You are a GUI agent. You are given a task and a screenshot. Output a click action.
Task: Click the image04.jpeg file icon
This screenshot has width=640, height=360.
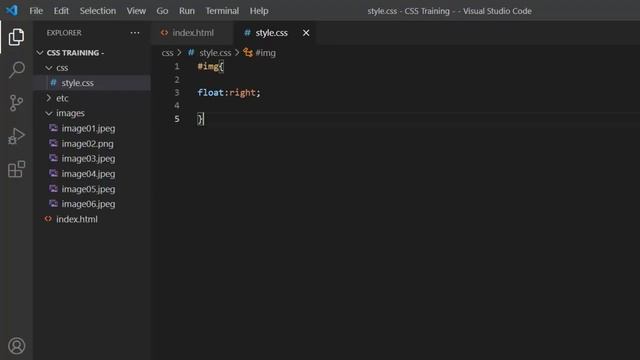[x=53, y=173]
